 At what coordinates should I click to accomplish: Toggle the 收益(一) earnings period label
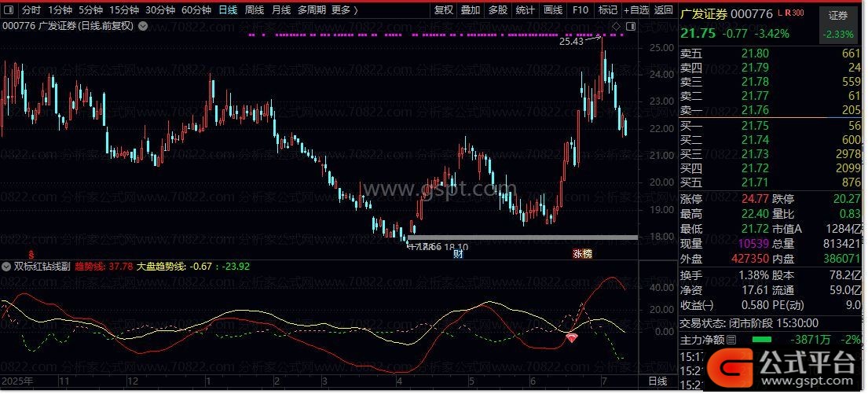point(697,305)
